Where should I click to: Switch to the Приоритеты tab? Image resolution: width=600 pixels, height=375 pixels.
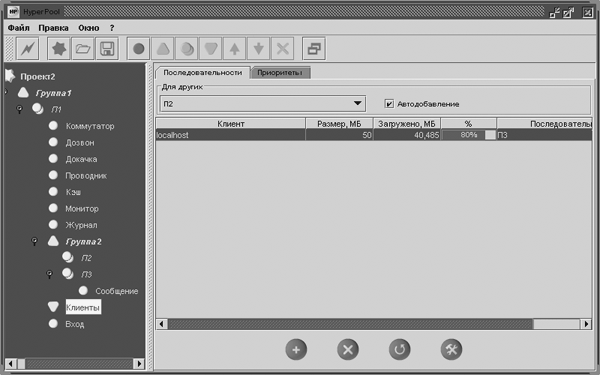click(280, 73)
